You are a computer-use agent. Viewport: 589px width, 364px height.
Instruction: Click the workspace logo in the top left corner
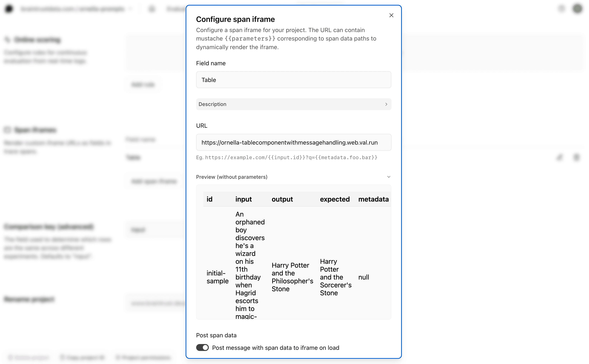click(x=9, y=9)
